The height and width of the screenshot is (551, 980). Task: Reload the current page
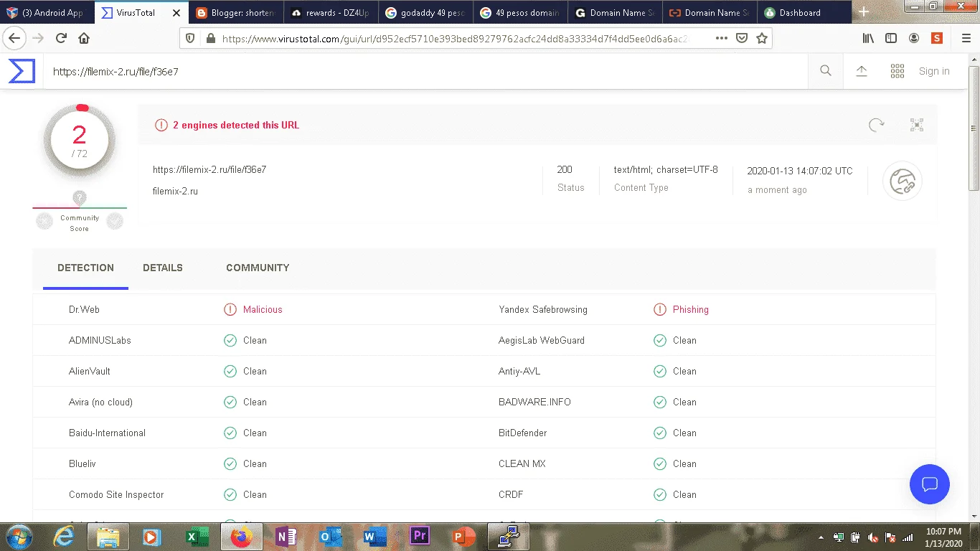point(61,39)
